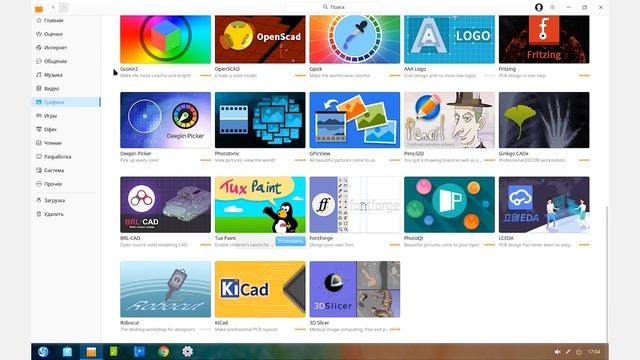640x360 pixels.
Task: Open the Fritzing app thumbnail
Action: tap(544, 40)
